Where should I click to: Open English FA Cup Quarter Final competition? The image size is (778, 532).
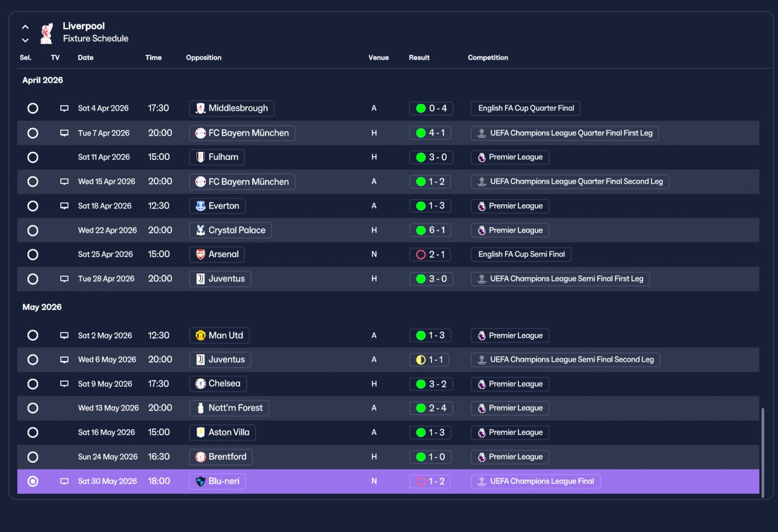pyautogui.click(x=526, y=108)
